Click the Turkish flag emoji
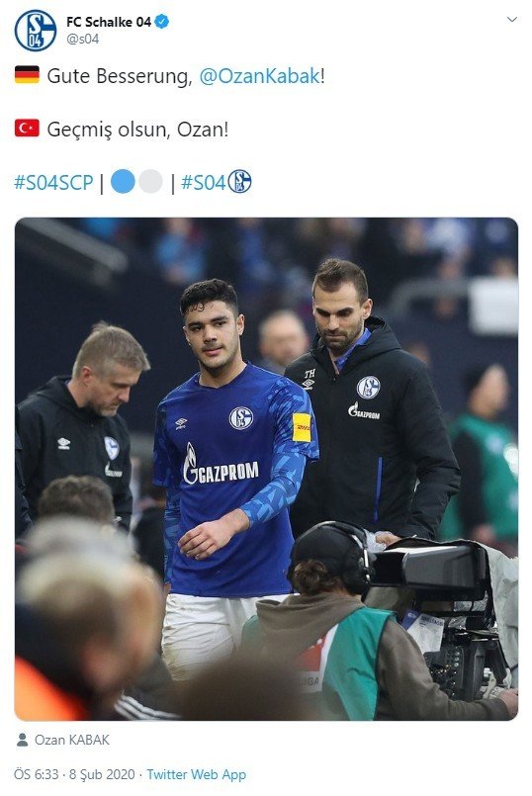Viewport: 532px width, 796px height. 27,128
